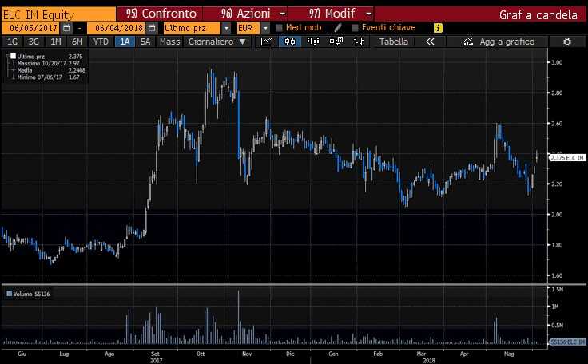Viewport: 588px width, 364px height.
Task: Edit the end date 06/04/2018 field
Action: [x=117, y=28]
